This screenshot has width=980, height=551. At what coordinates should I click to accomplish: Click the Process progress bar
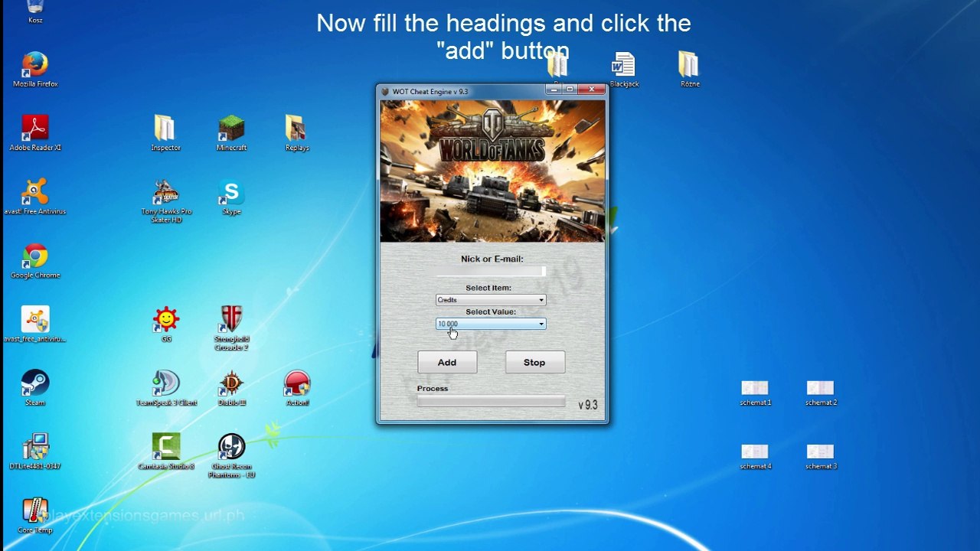[491, 401]
